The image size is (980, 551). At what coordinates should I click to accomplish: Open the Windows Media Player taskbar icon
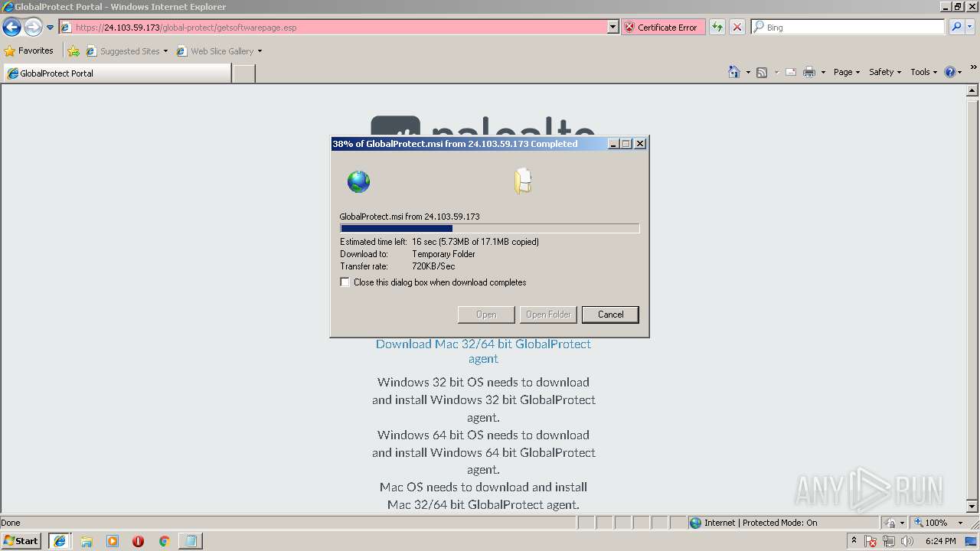pos(113,541)
